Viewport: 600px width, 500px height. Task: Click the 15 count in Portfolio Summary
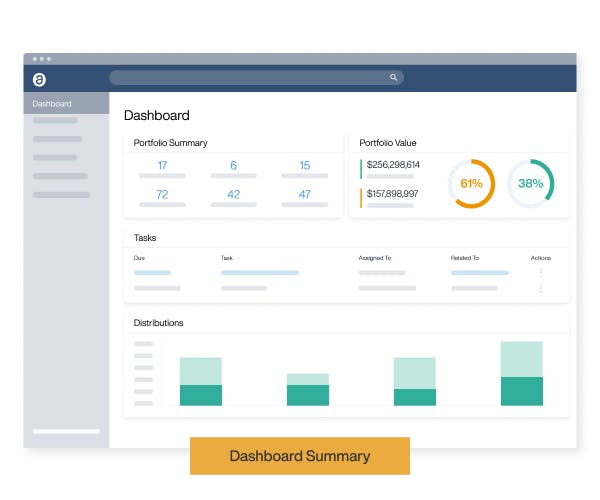point(305,165)
